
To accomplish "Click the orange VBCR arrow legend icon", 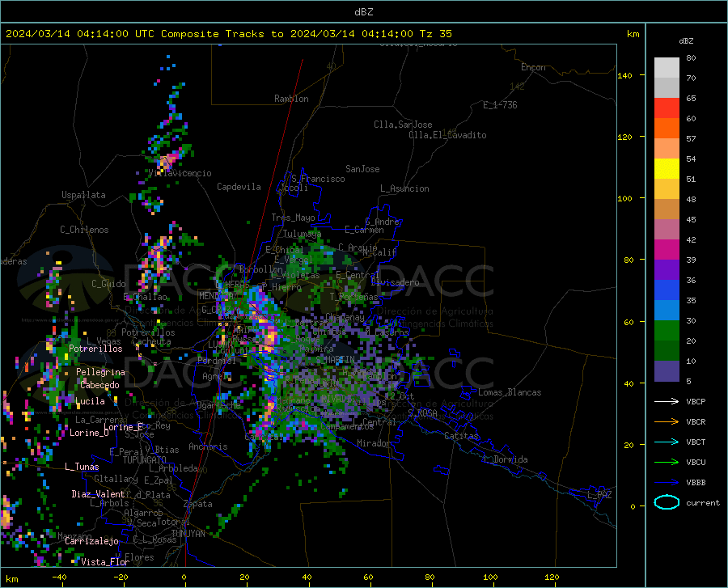I will (x=667, y=422).
